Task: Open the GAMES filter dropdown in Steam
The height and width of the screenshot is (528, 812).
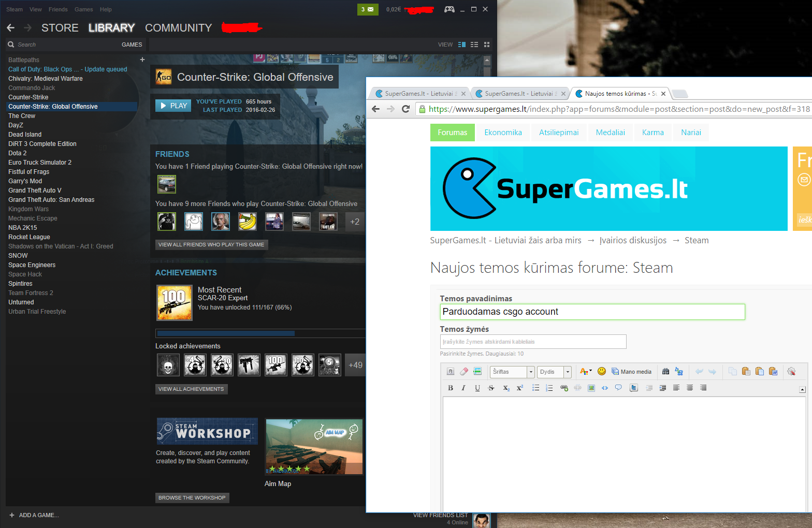Action: click(x=132, y=45)
